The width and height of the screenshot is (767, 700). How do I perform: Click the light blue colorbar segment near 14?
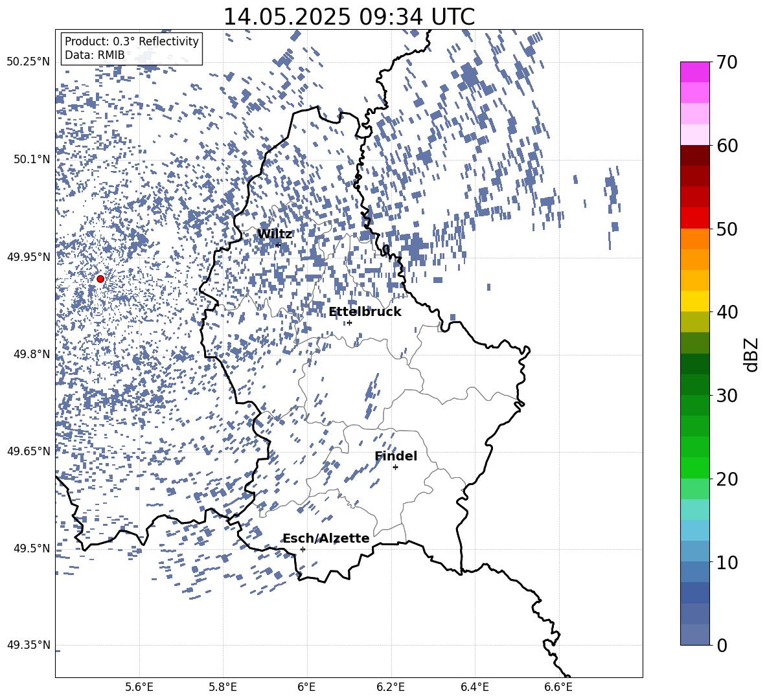695,530
